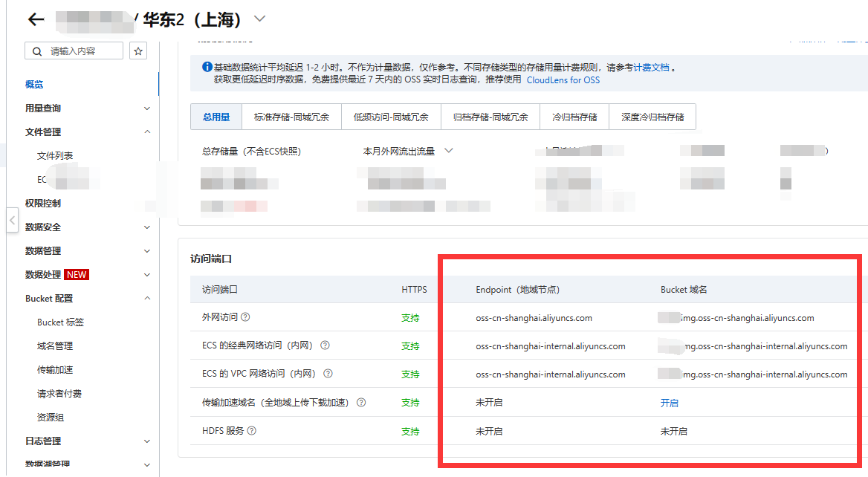The image size is (868, 477).
Task: Open the 计费文档 link
Action: click(x=651, y=67)
